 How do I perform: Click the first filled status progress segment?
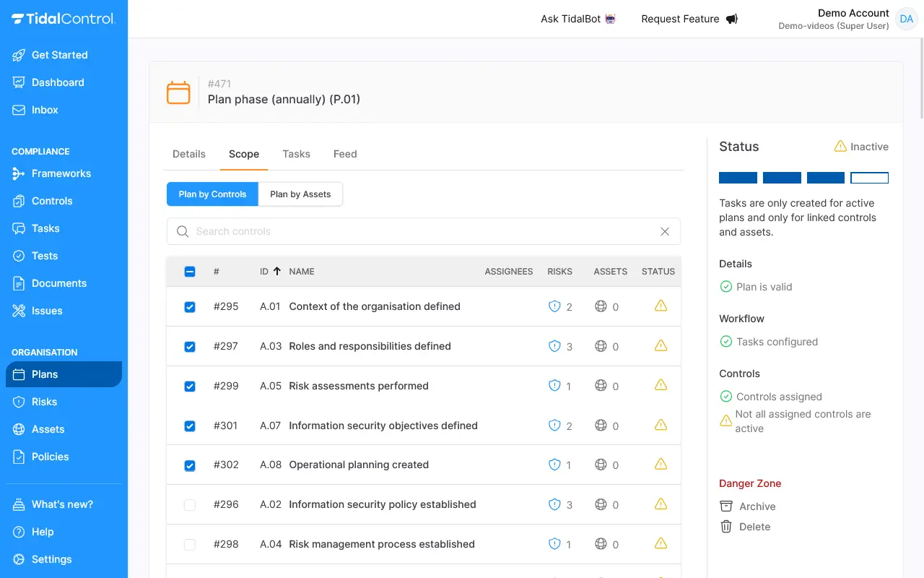pos(738,178)
